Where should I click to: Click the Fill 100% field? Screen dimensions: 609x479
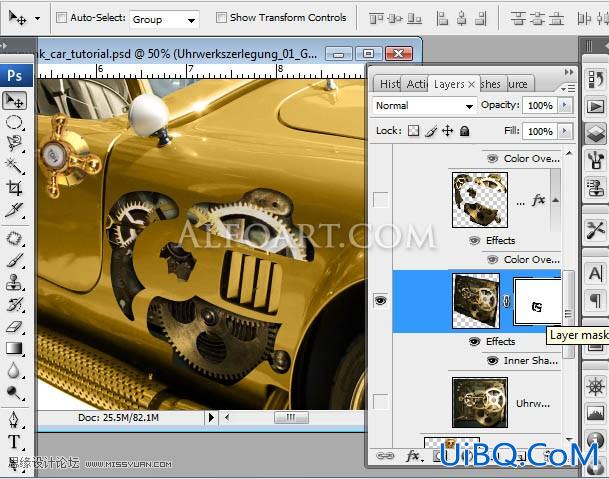540,132
